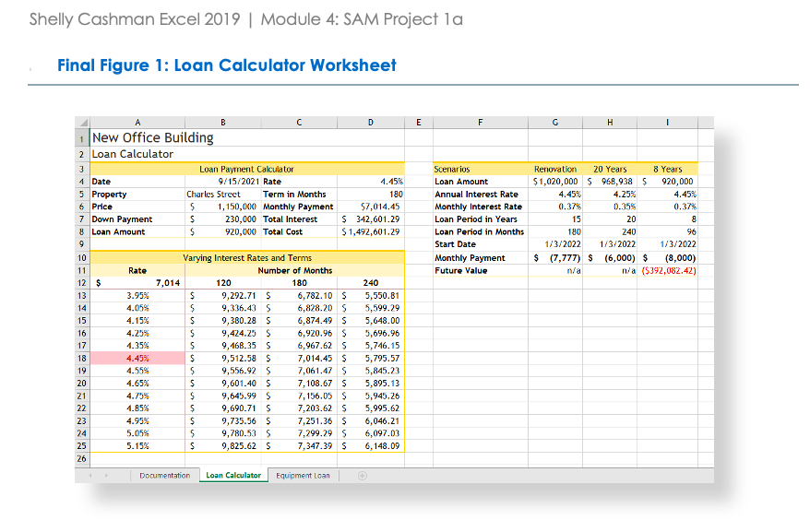Click the Renovation scenario header cell
Viewport: 810px width, 532px height.
coord(554,170)
